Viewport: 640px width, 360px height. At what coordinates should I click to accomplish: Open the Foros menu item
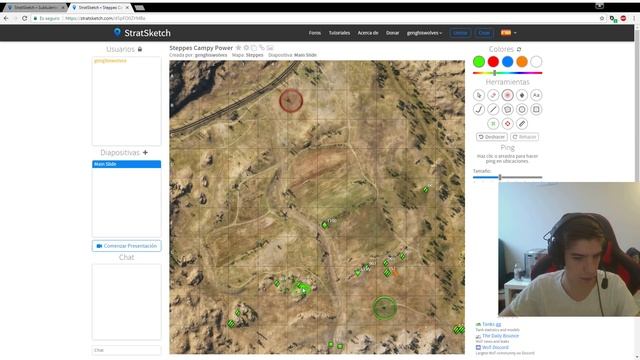click(315, 33)
